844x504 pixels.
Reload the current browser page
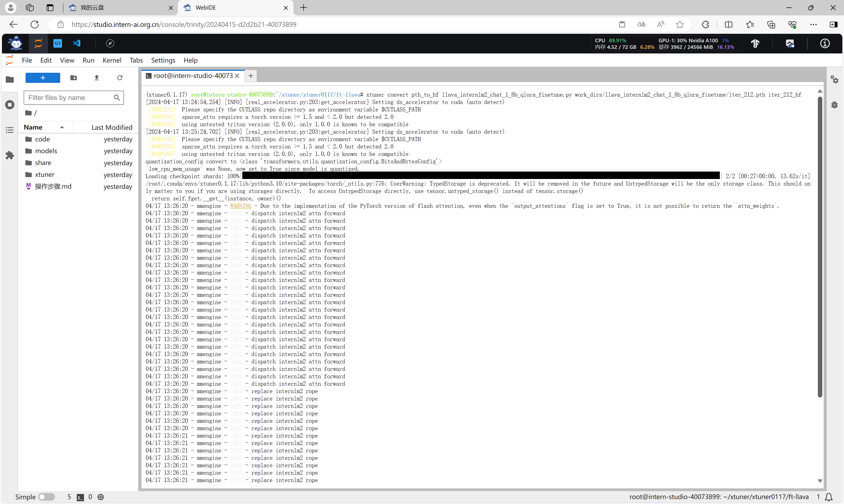pyautogui.click(x=35, y=24)
